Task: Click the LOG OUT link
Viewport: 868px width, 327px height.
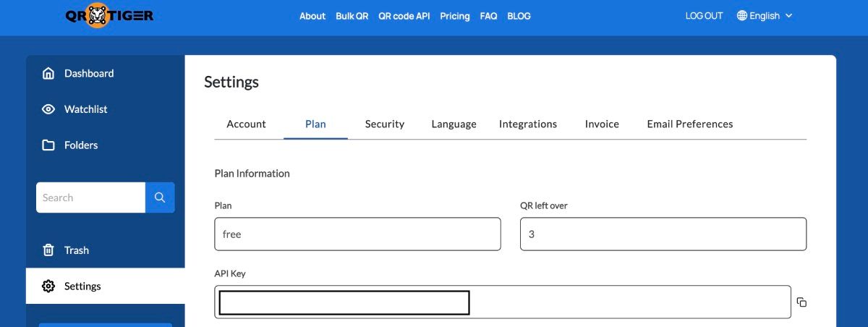Action: tap(704, 16)
